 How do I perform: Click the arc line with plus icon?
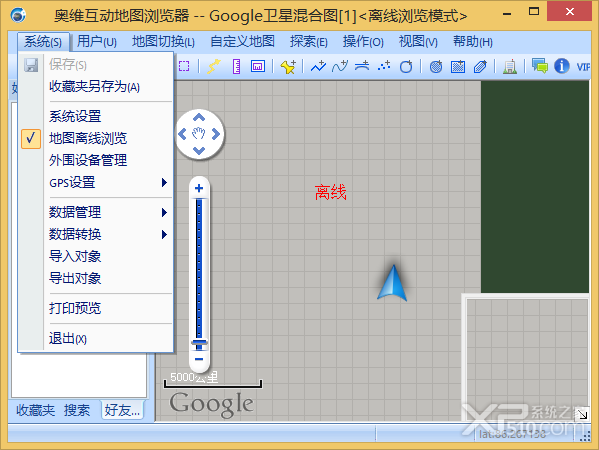pyautogui.click(x=362, y=66)
